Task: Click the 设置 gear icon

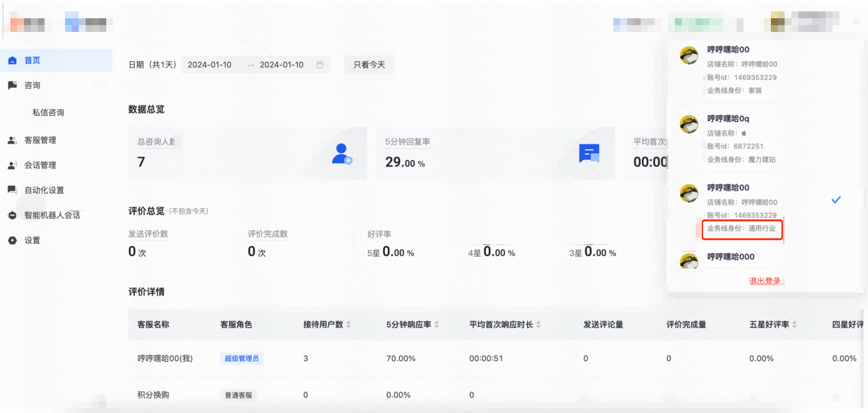Action: 13,240
